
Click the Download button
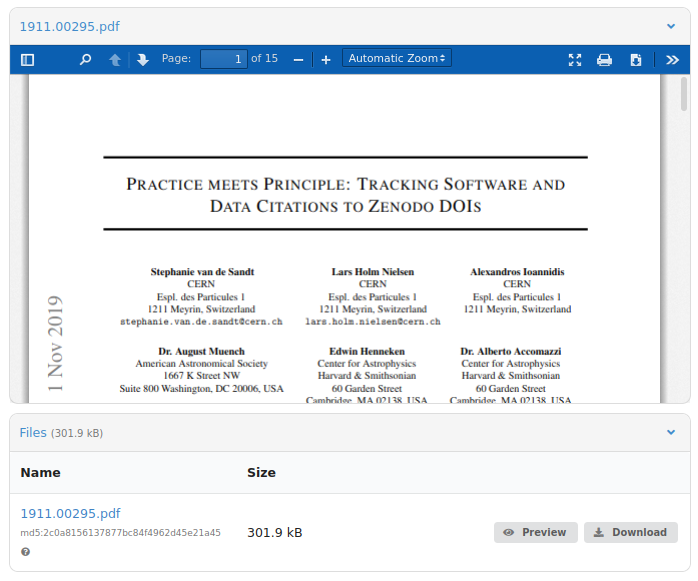click(631, 532)
